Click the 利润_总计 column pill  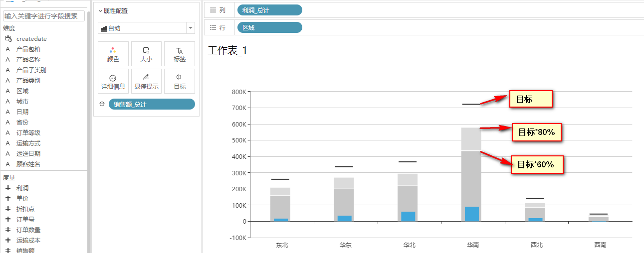pos(269,10)
